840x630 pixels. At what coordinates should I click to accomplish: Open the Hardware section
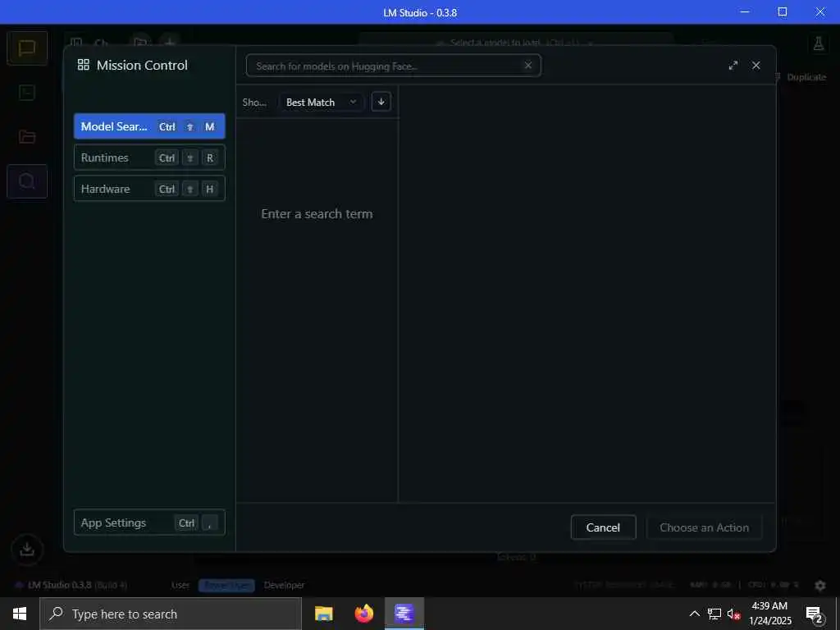149,189
